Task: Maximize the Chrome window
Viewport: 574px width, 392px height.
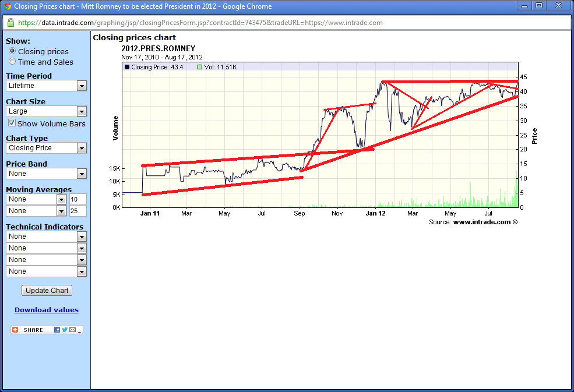Action: coord(539,5)
